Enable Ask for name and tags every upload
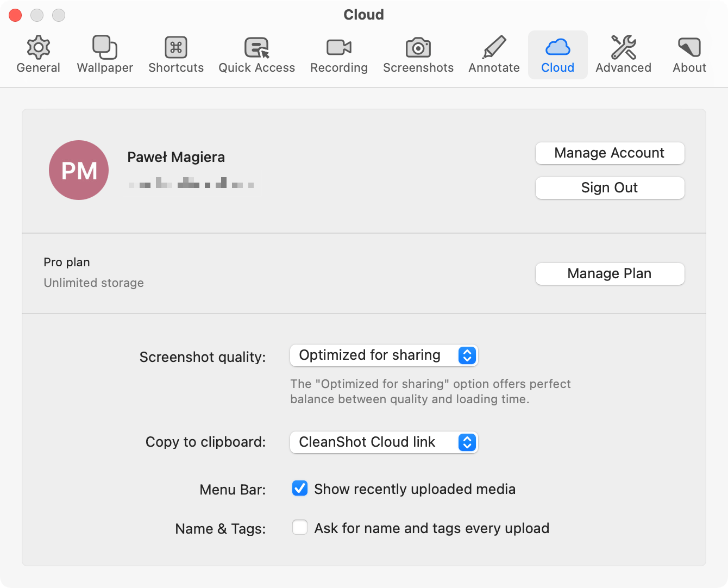728x588 pixels. point(300,528)
